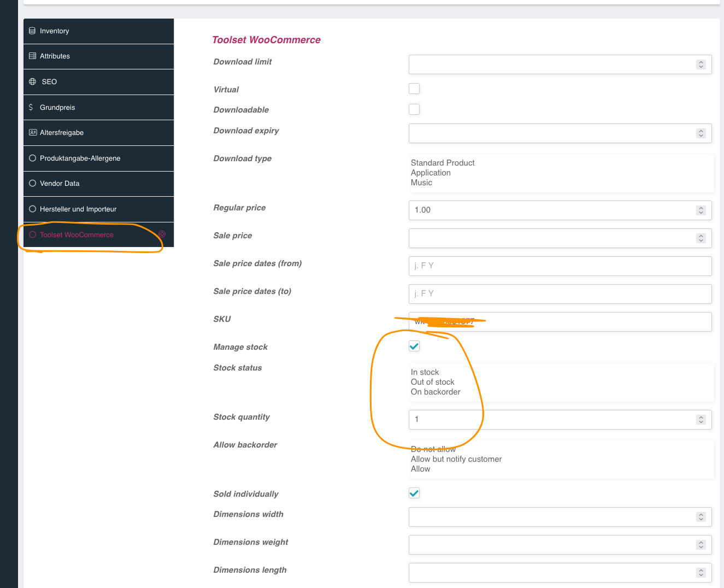724x588 pixels.
Task: Switch to the Produktangabe-Allergene tab
Action: [x=98, y=158]
